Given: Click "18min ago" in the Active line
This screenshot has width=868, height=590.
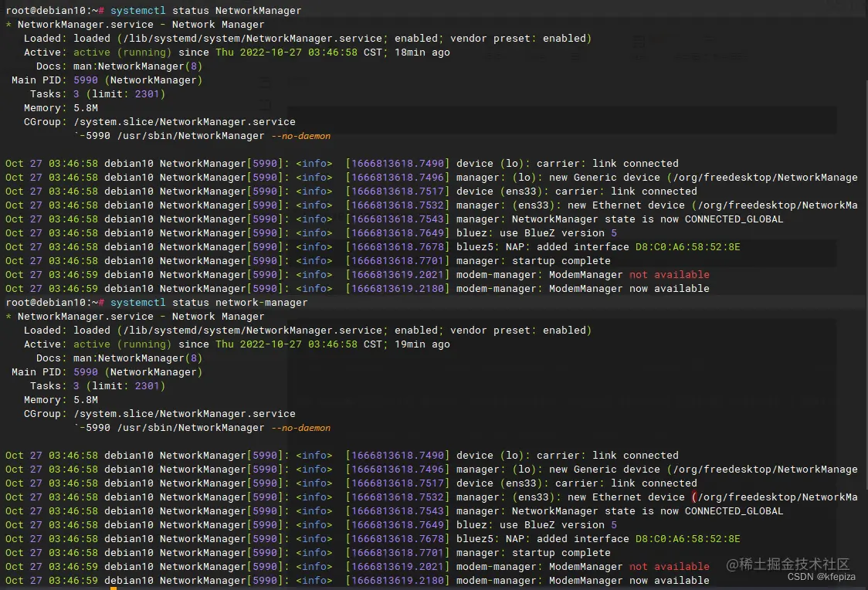Looking at the screenshot, I should click(x=422, y=52).
